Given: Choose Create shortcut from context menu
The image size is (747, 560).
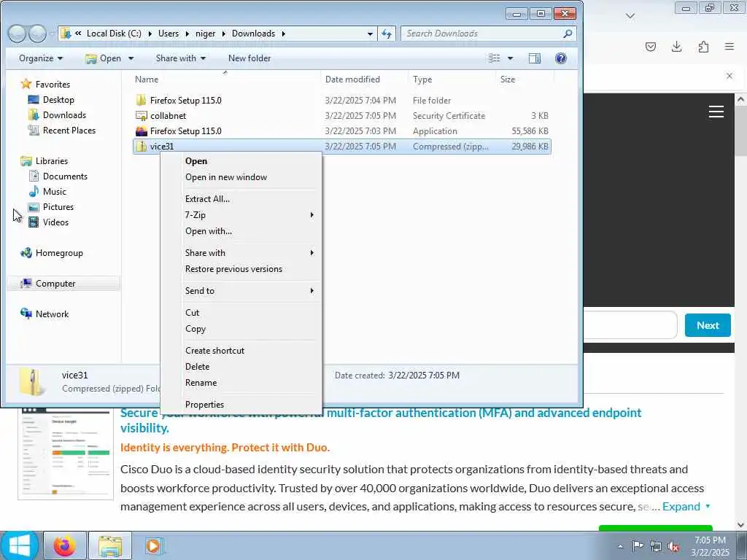Looking at the screenshot, I should pyautogui.click(x=215, y=351).
